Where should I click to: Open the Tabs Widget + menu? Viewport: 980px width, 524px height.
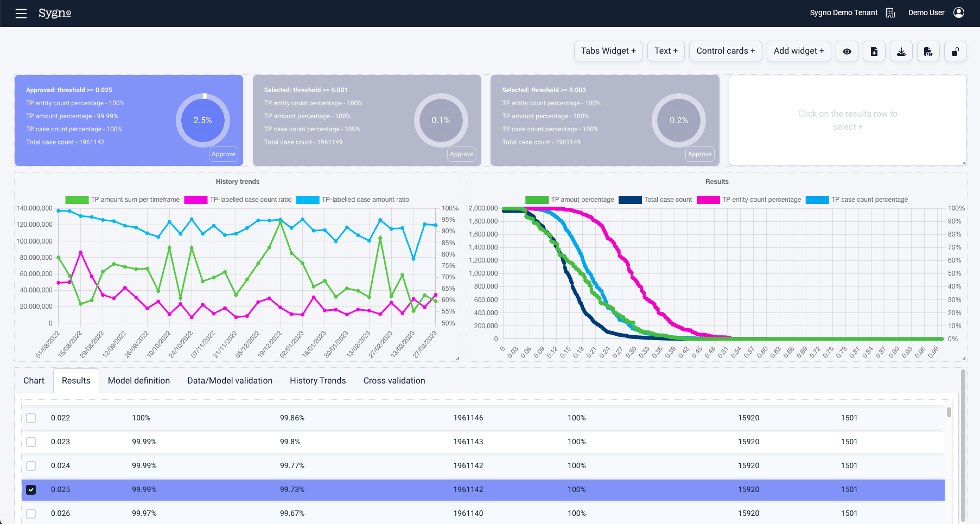(x=608, y=51)
